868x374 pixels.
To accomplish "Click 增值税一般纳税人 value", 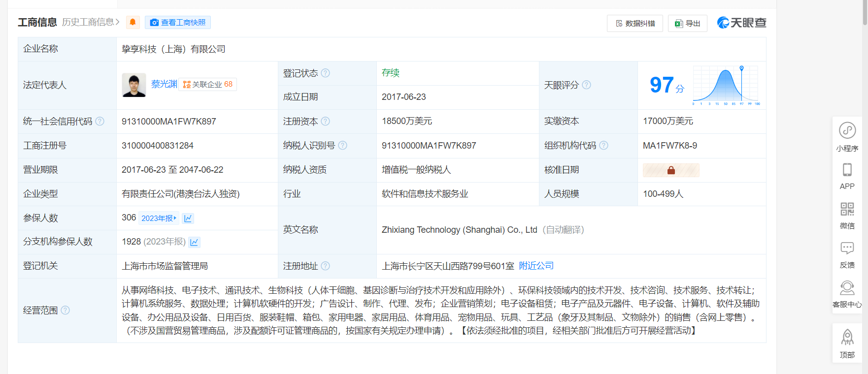I will coord(416,170).
